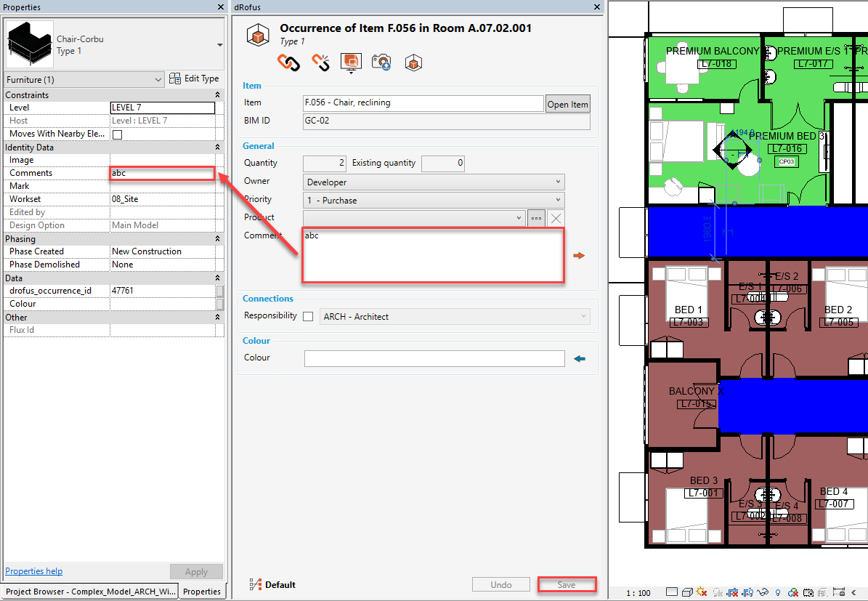Screen dimensions: 868x601
Task: Click the orange link chain icon
Action: point(288,62)
